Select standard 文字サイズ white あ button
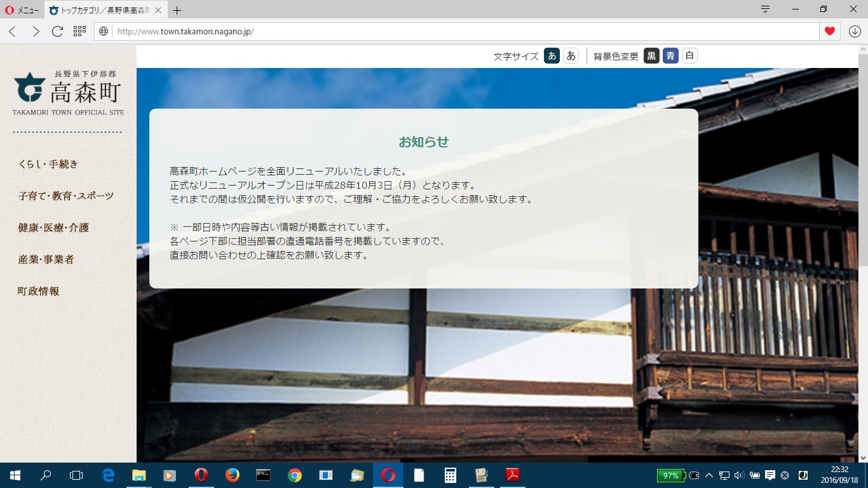 (571, 56)
